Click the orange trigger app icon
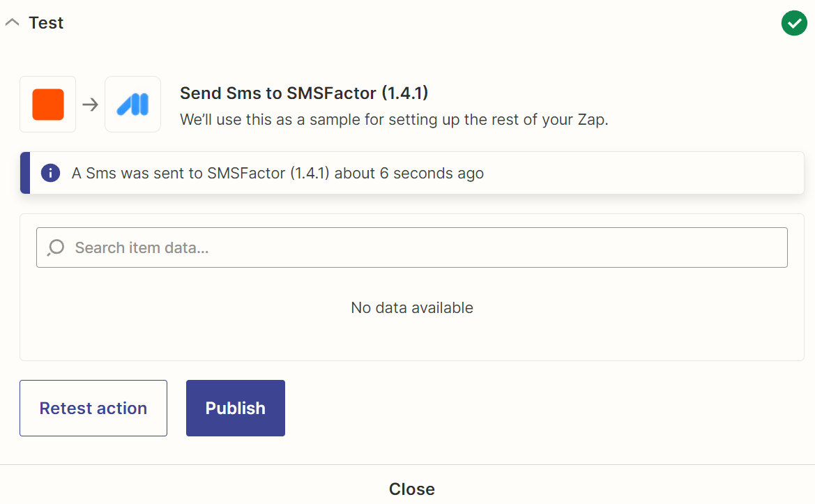 [x=48, y=105]
